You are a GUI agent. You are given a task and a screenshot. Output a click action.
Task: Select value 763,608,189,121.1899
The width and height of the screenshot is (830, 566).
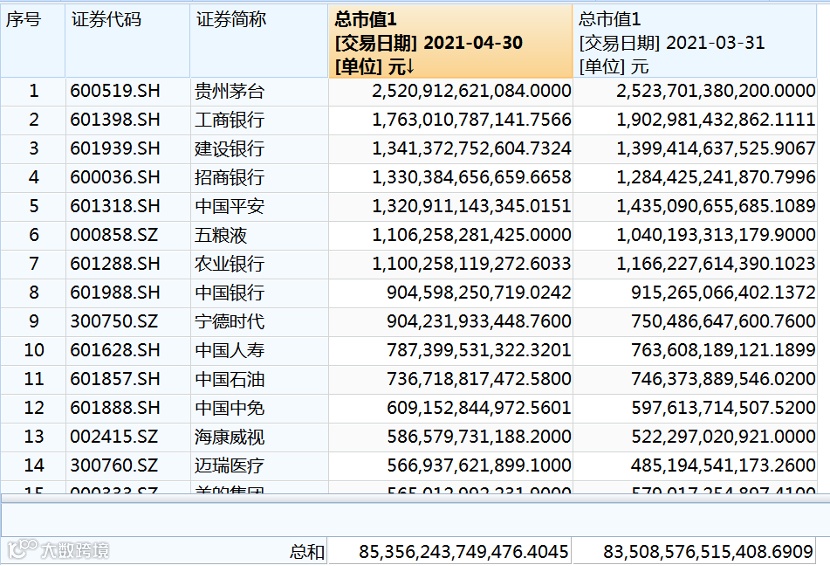point(723,349)
